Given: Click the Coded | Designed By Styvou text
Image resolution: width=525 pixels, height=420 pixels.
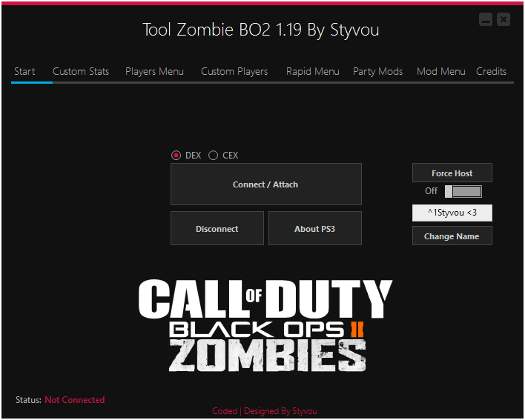Looking at the screenshot, I should [265, 411].
